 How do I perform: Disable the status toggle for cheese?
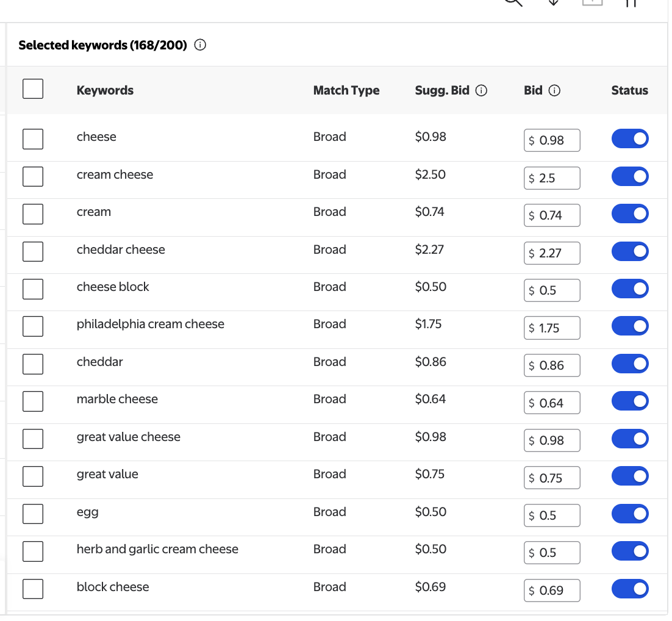click(630, 138)
